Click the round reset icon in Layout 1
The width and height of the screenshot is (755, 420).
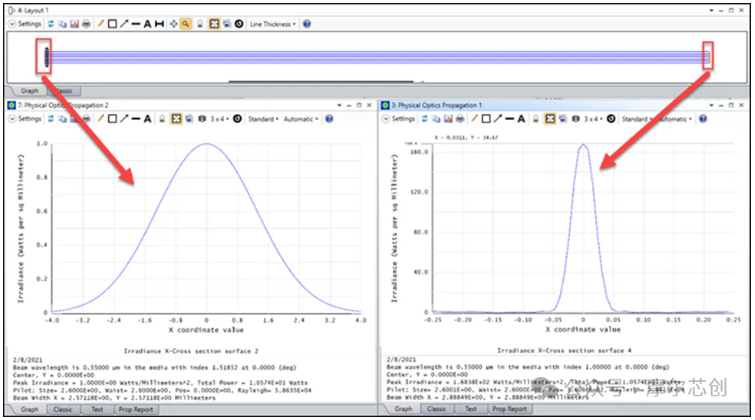coord(239,24)
